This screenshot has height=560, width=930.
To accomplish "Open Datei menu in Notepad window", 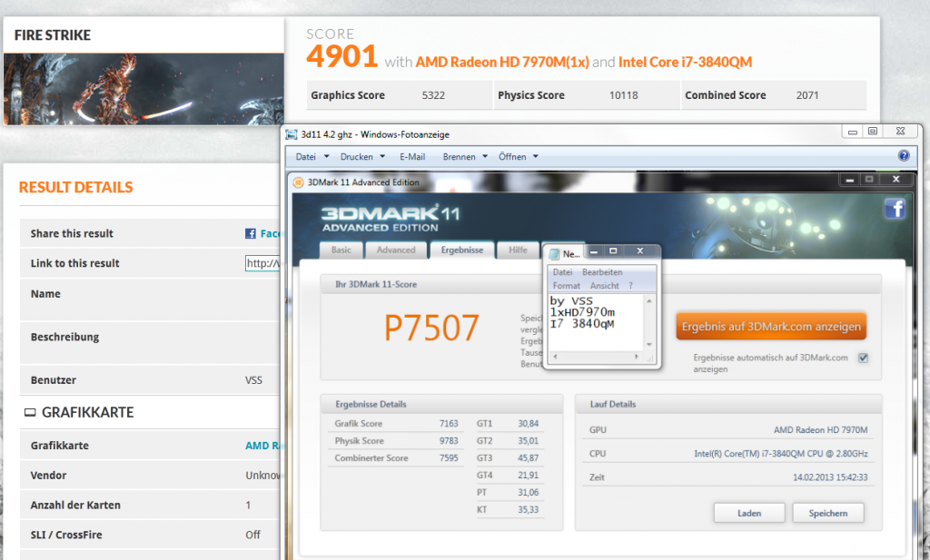I will [562, 272].
